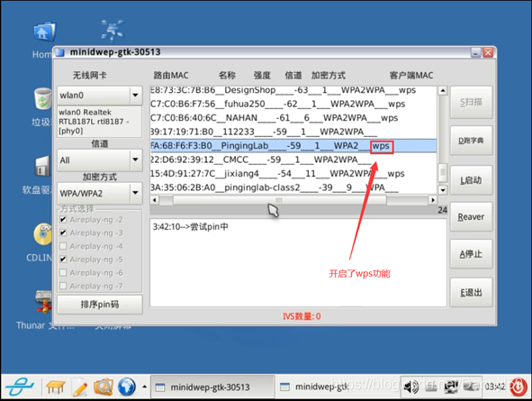Click the wlan0 Realtek RTL8187L info text

pos(94,122)
